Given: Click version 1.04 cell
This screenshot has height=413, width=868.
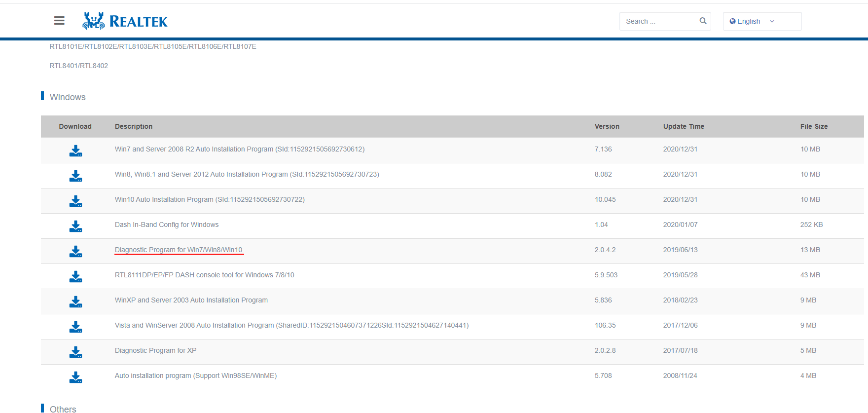Looking at the screenshot, I should click(601, 225).
